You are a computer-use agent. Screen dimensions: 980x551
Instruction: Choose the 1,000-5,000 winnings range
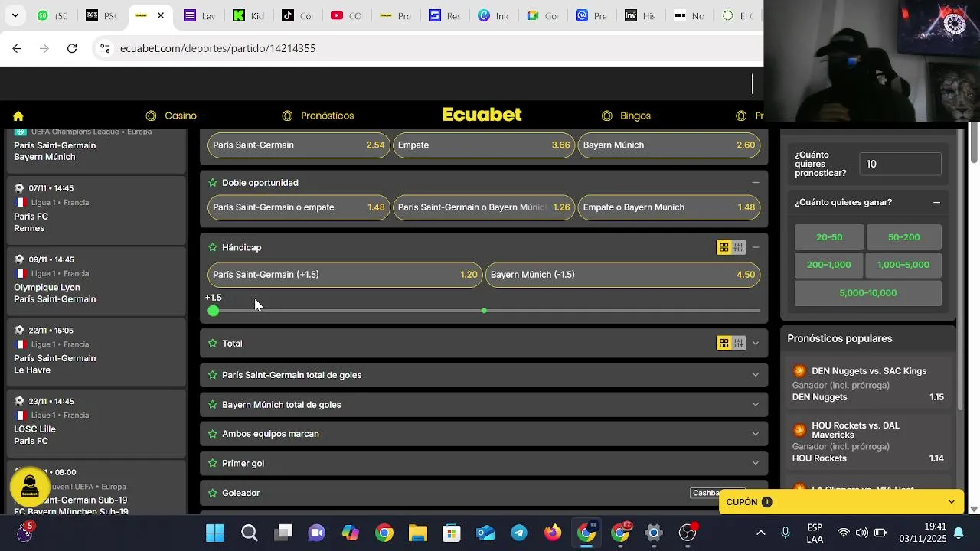(x=903, y=265)
